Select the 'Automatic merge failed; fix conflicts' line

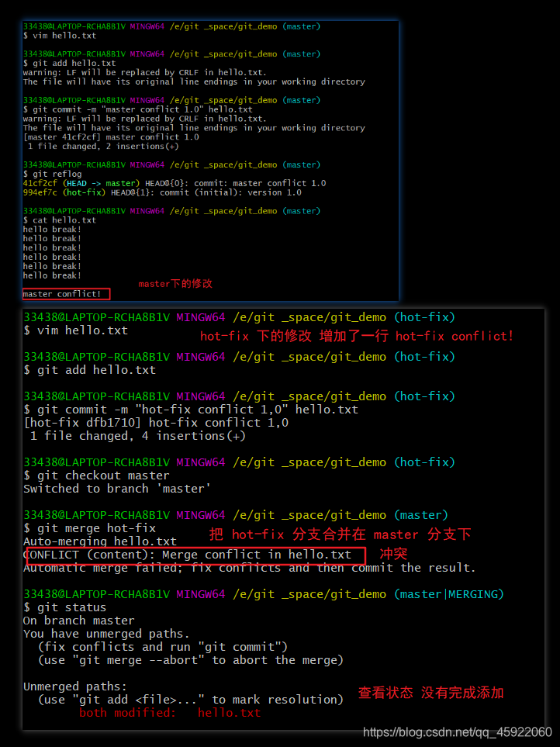click(x=250, y=568)
